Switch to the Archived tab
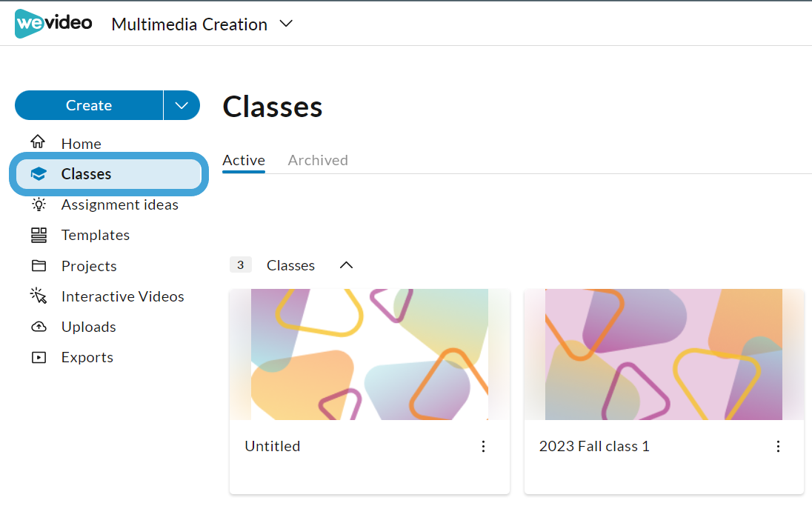Image resolution: width=812 pixels, height=506 pixels. point(318,160)
